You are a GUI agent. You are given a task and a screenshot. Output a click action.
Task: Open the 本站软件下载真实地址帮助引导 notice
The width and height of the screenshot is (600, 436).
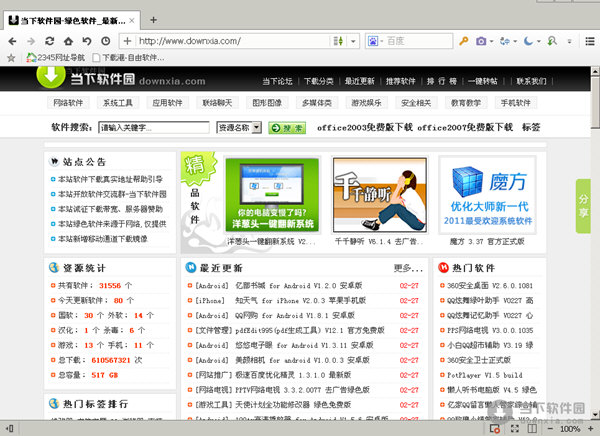point(110,179)
